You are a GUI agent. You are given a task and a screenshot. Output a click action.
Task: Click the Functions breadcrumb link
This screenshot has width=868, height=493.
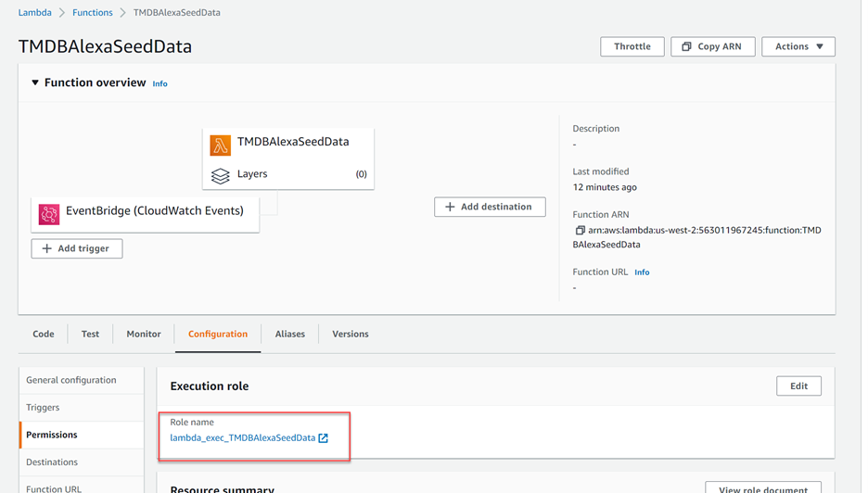pos(93,13)
